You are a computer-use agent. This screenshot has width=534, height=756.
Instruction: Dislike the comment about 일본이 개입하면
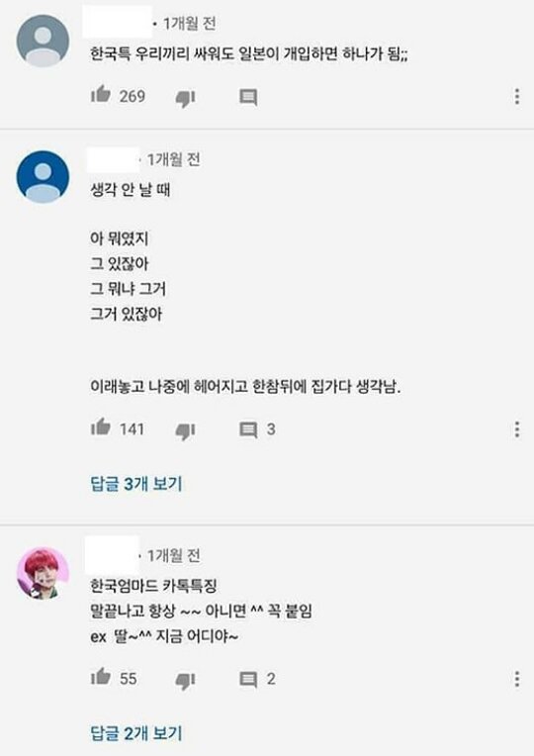tap(185, 98)
